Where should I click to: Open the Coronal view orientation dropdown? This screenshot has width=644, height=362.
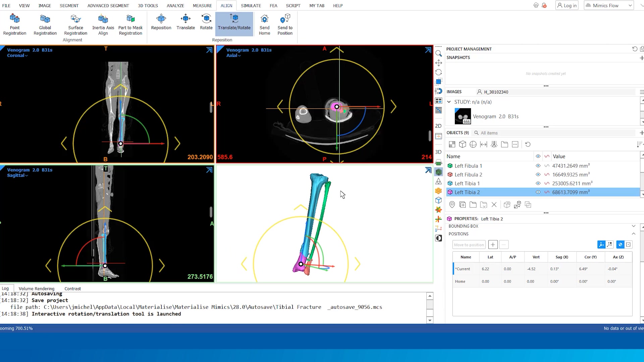tap(17, 56)
